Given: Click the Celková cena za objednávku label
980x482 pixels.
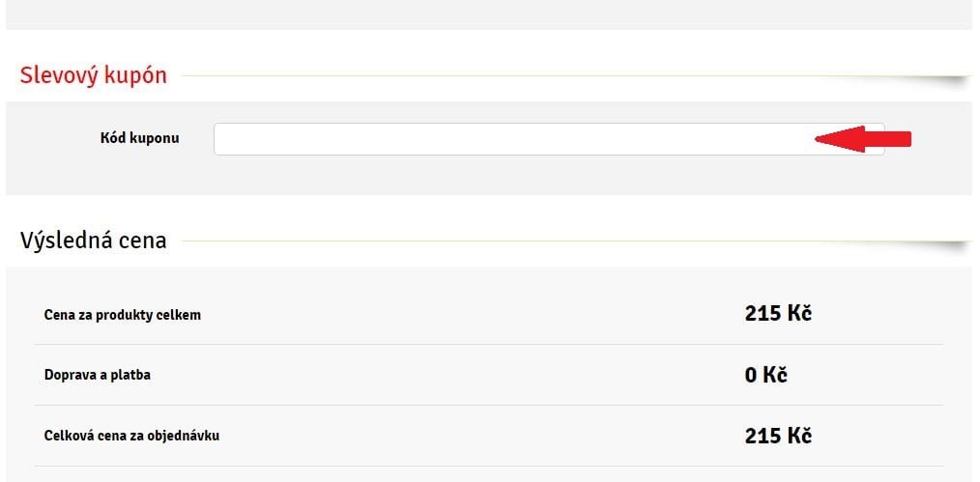Looking at the screenshot, I should point(131,436).
